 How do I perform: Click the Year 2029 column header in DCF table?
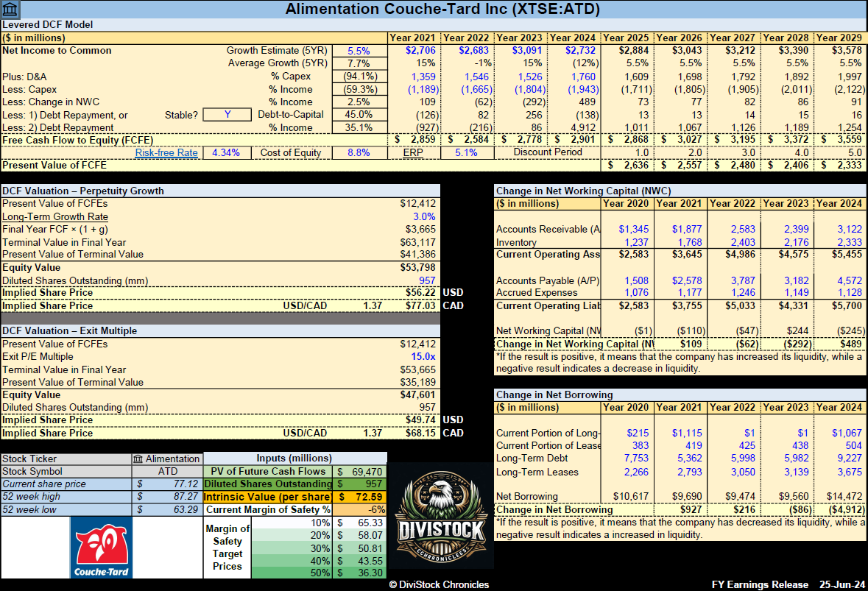839,38
